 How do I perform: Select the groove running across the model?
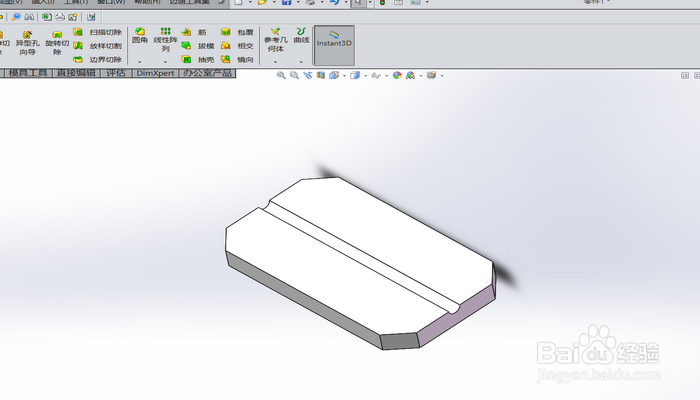[x=362, y=259]
